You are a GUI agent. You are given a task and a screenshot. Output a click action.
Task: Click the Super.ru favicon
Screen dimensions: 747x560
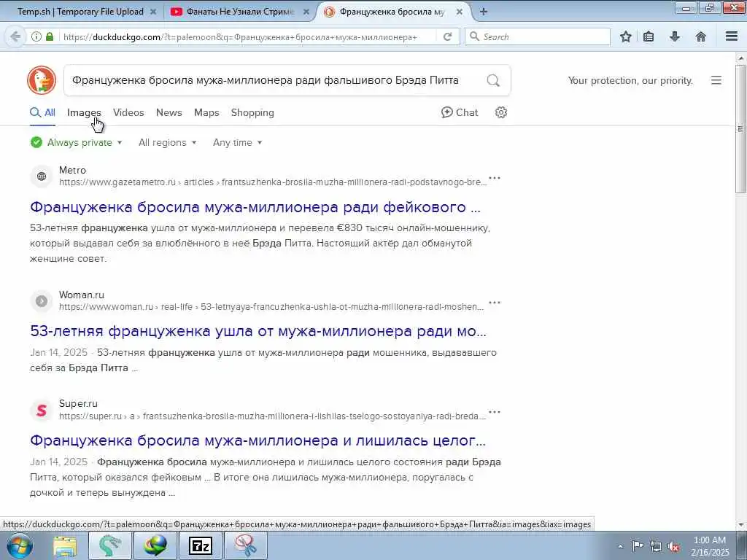(42, 410)
